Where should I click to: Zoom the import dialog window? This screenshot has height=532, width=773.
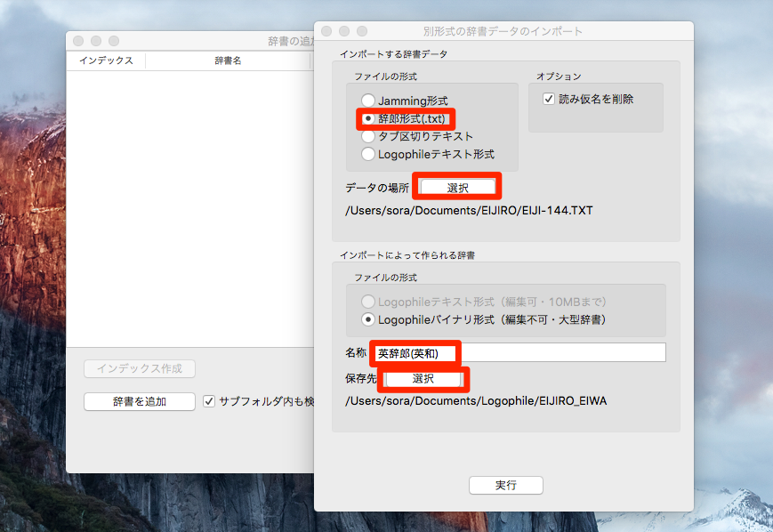[362, 31]
